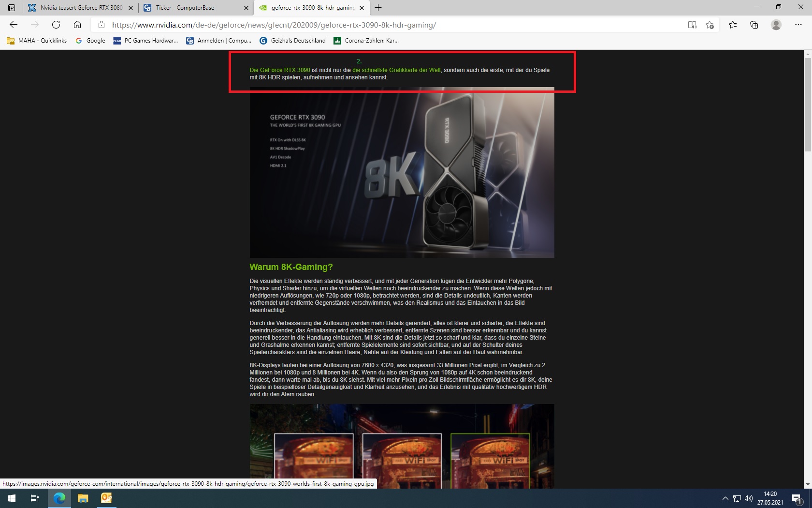812x508 pixels.
Task: Click the scrollbar up arrow
Action: point(808,54)
